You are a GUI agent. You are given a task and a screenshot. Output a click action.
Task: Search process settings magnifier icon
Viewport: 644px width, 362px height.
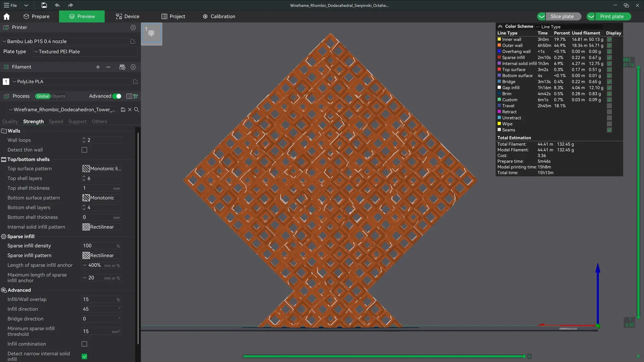point(137,110)
